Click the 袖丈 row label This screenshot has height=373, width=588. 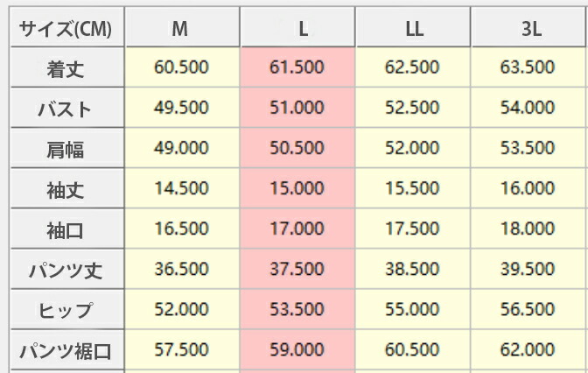pyautogui.click(x=66, y=189)
